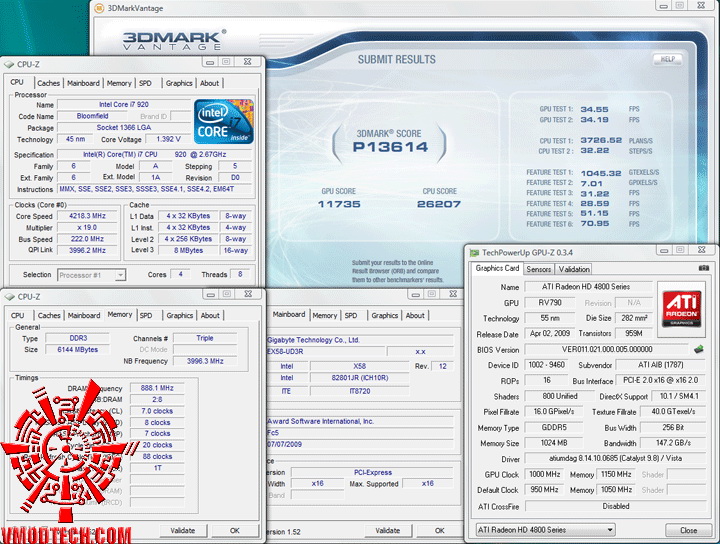Click HELP button in 3DMark Vantage
Viewport: 720px width, 544px height.
coord(667,59)
